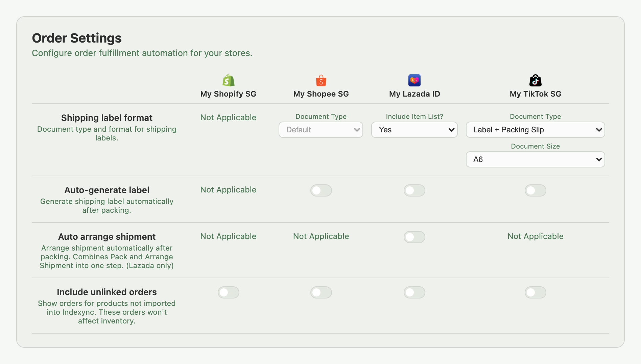641x364 pixels.
Task: Click the Auto-generate label row title
Action: click(x=107, y=190)
